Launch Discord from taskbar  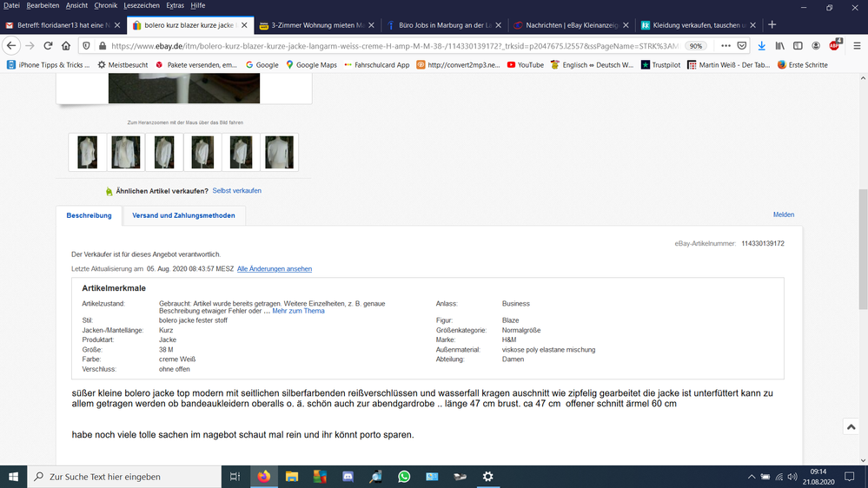coord(348,477)
